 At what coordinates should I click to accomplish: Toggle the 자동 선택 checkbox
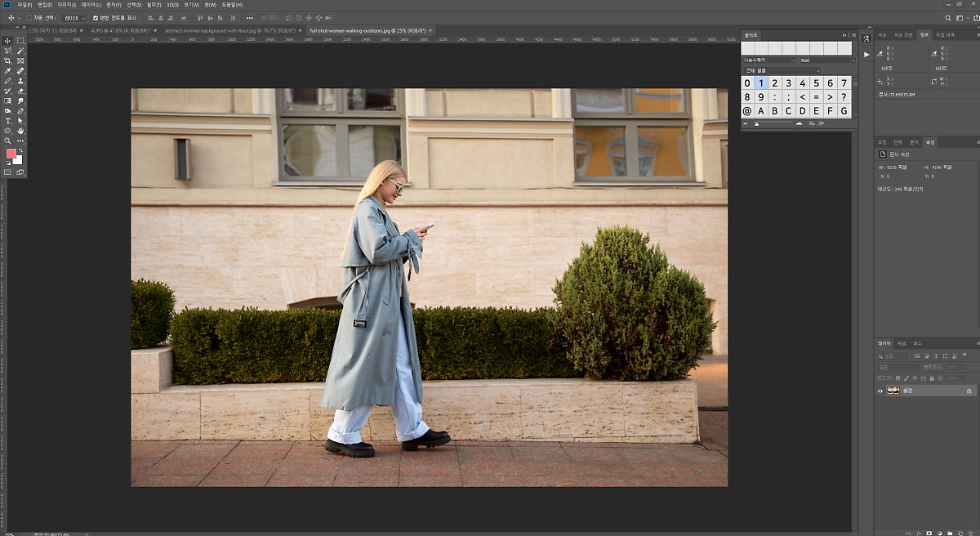(29, 17)
